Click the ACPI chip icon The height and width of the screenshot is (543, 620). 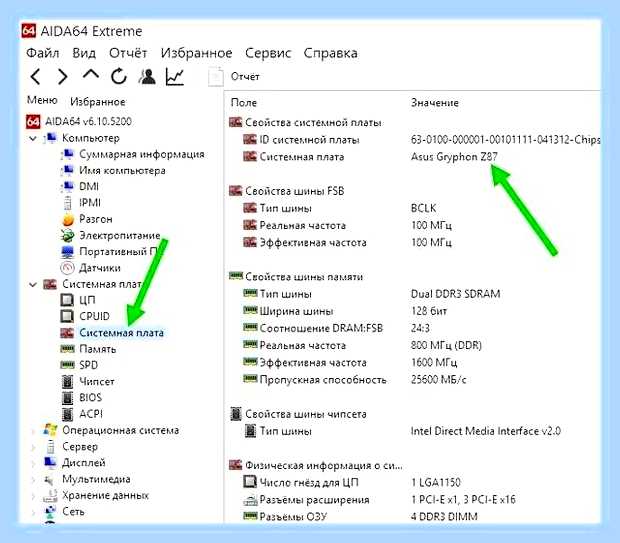(x=68, y=414)
